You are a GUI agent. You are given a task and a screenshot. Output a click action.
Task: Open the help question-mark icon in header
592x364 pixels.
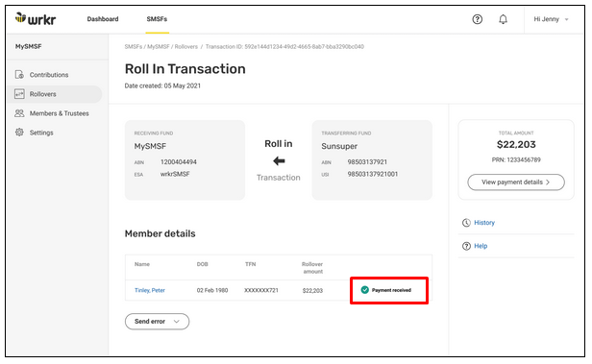[478, 19]
